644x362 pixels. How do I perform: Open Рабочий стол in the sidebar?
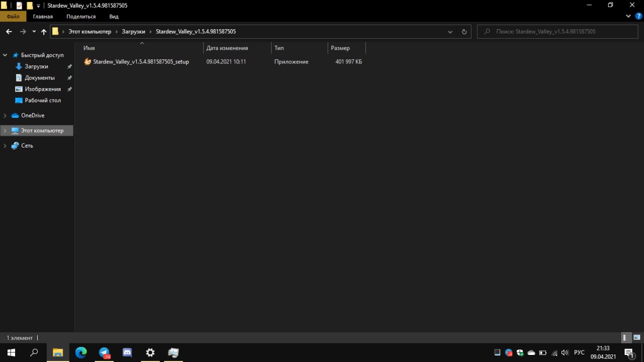click(x=43, y=100)
